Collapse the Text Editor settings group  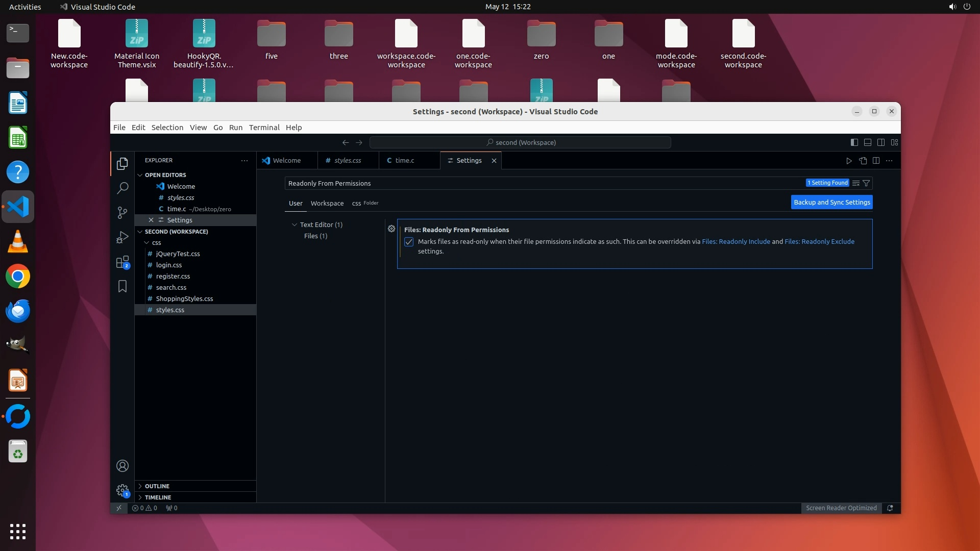point(295,224)
